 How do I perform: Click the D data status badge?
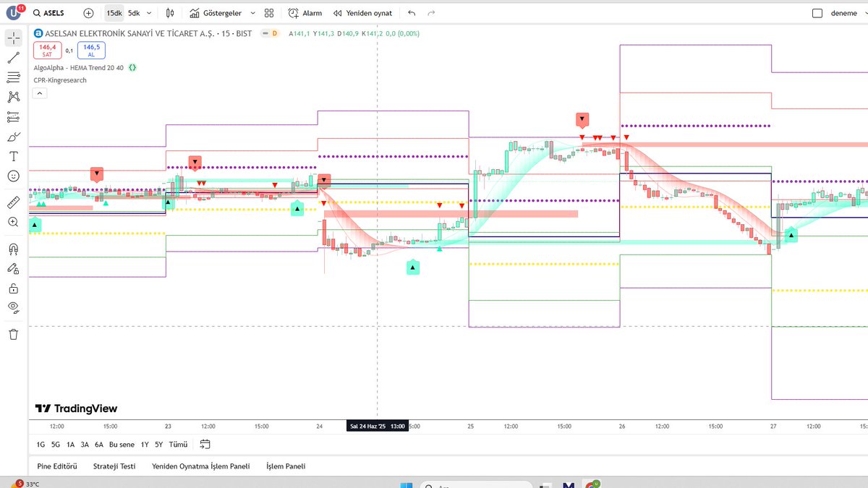(x=275, y=33)
